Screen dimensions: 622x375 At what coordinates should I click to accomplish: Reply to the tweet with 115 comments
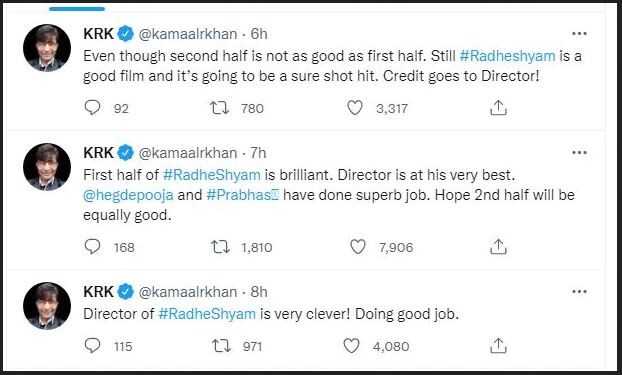point(93,346)
